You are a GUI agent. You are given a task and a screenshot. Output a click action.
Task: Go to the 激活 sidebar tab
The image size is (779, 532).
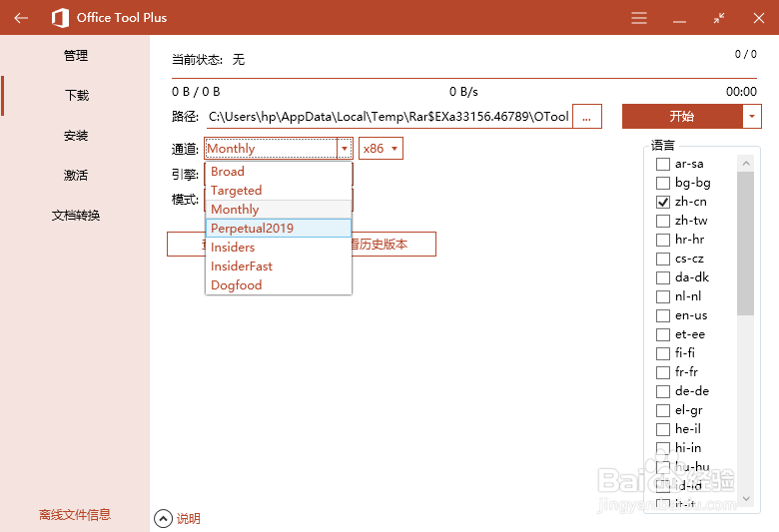(x=76, y=175)
